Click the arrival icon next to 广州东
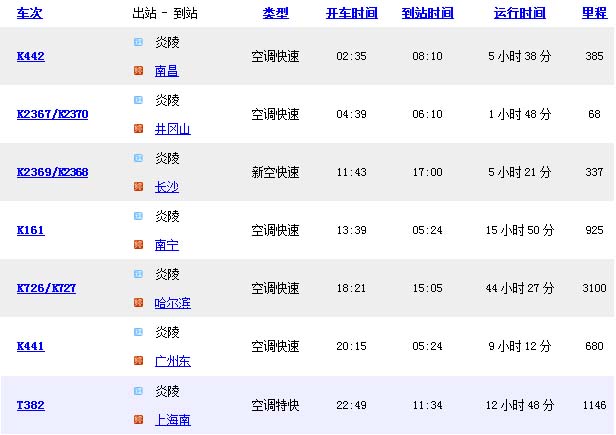This screenshot has height=435, width=616. pos(138,361)
